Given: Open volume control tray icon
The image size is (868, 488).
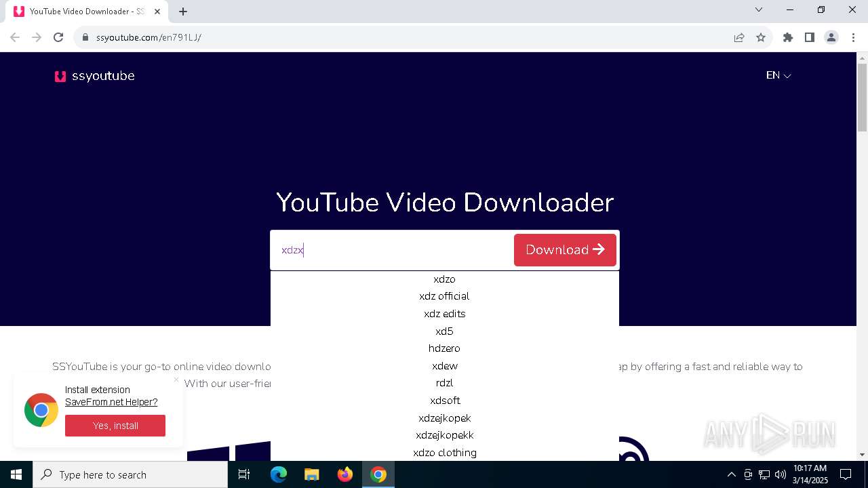Looking at the screenshot, I should (781, 474).
